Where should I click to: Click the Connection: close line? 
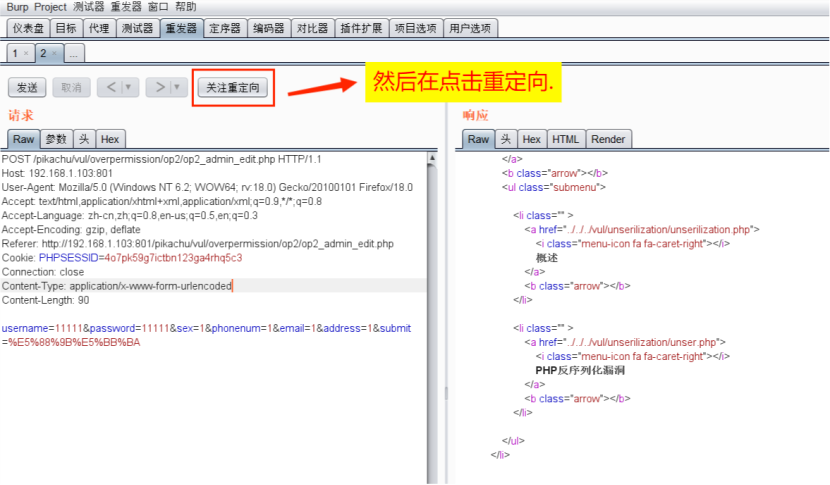pyautogui.click(x=43, y=272)
